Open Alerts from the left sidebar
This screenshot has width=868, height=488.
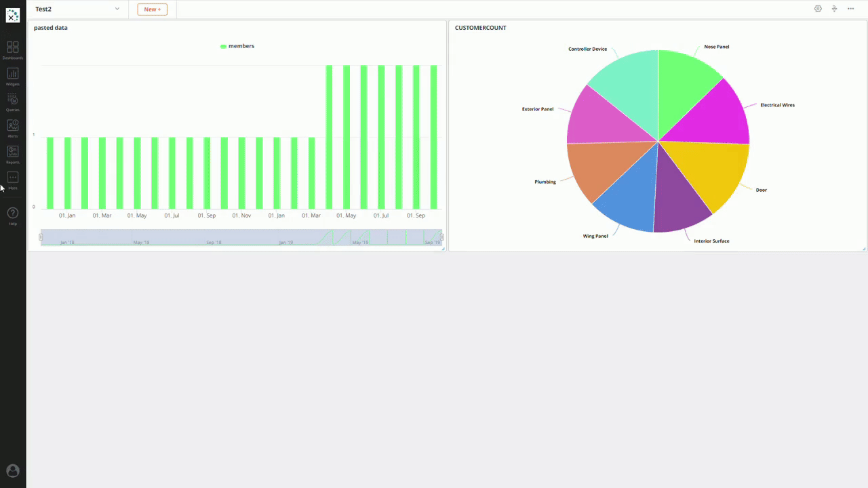(x=13, y=127)
